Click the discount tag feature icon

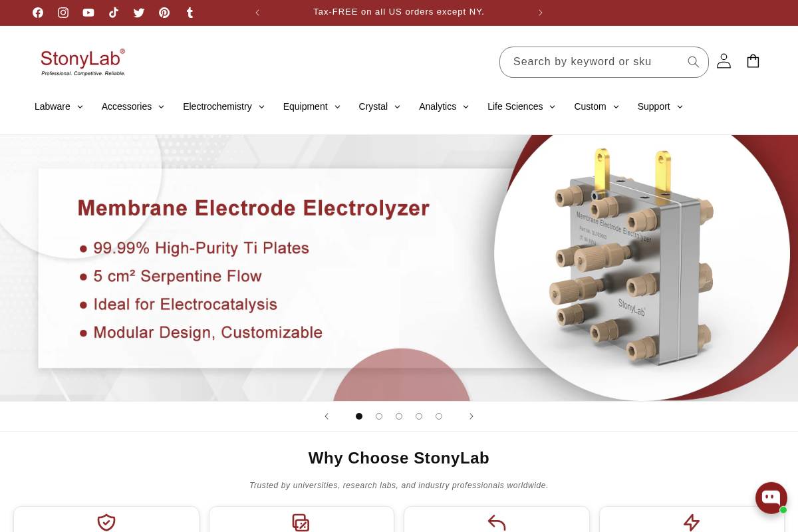click(301, 523)
